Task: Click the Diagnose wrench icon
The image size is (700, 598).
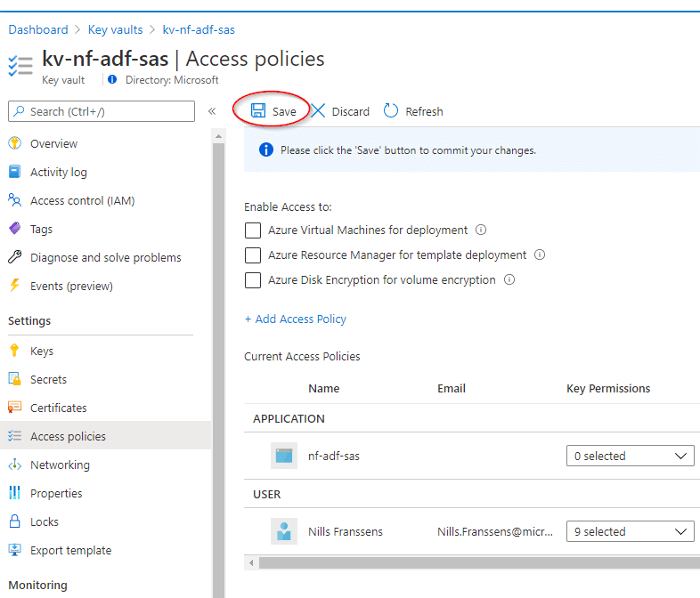Action: tap(15, 257)
